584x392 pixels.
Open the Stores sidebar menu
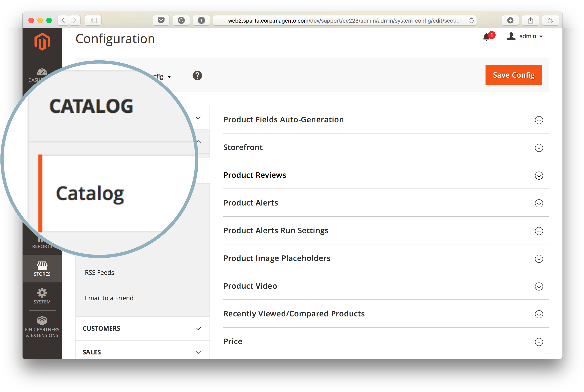point(42,269)
